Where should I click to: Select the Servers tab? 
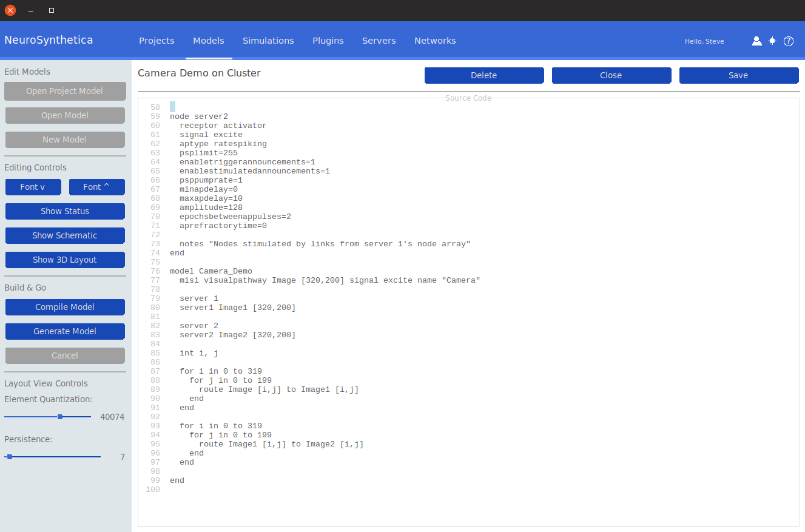pos(379,41)
